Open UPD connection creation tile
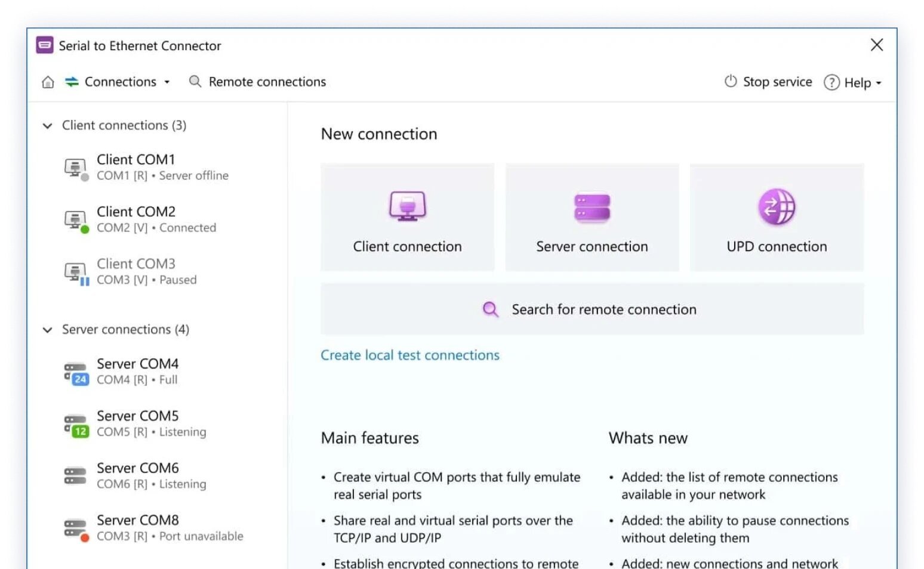The width and height of the screenshot is (924, 569). tap(776, 217)
